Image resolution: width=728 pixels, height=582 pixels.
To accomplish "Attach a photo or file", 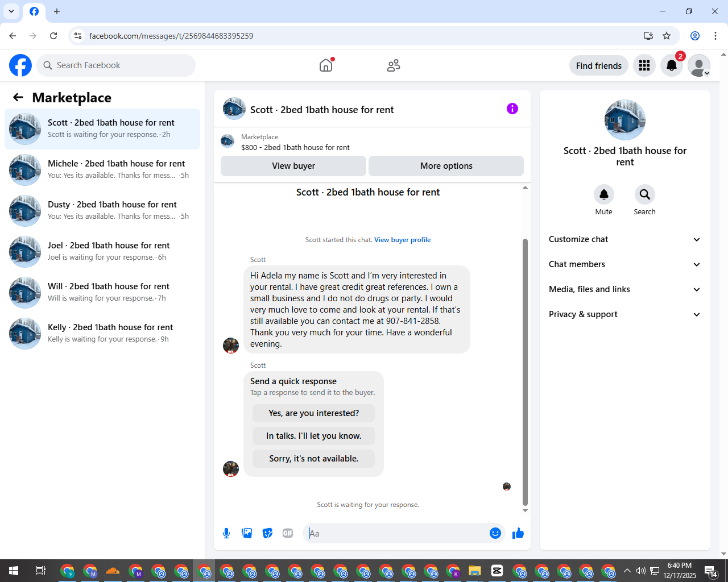I will coord(247,533).
